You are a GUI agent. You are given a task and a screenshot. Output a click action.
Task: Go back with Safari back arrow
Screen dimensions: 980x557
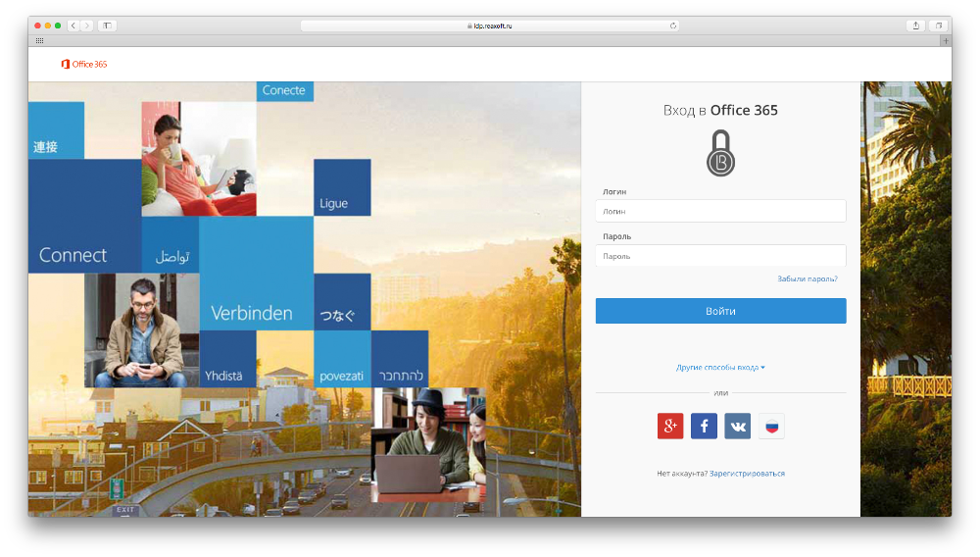point(73,25)
